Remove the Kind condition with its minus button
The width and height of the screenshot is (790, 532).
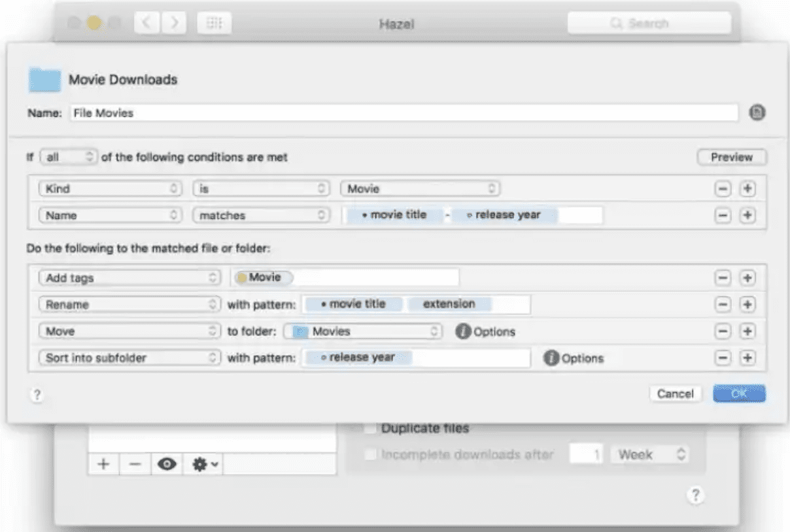pos(723,189)
